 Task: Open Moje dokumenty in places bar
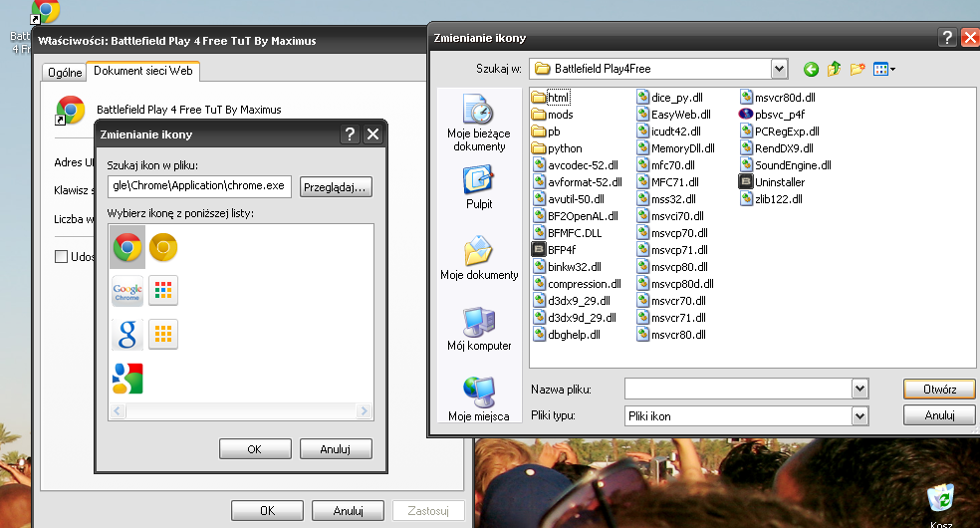pos(479,258)
